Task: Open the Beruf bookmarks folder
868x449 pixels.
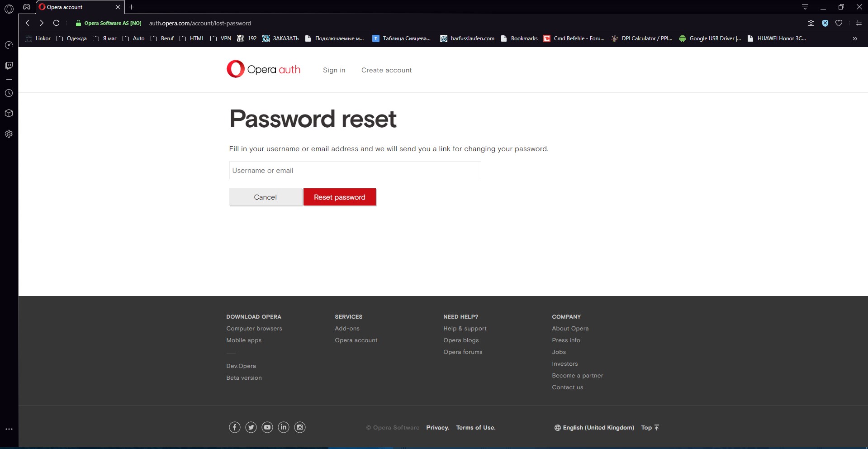Action: tap(162, 38)
